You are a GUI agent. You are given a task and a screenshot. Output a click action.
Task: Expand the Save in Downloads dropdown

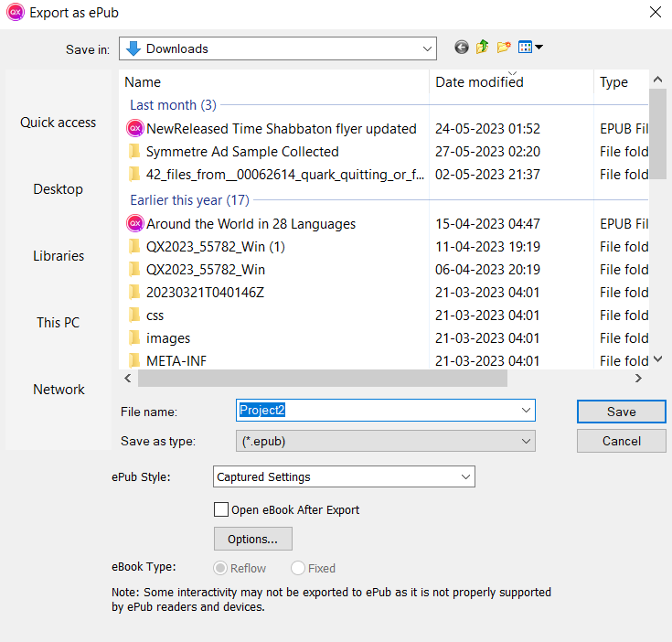click(x=427, y=48)
